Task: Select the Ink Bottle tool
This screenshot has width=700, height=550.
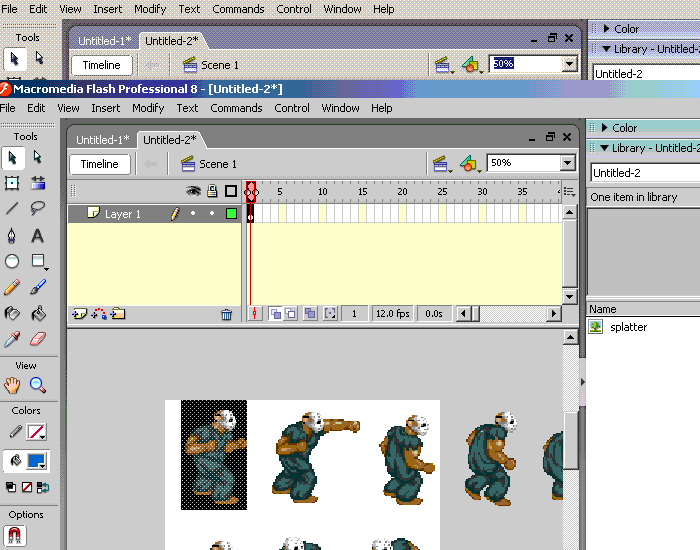Action: click(x=12, y=313)
